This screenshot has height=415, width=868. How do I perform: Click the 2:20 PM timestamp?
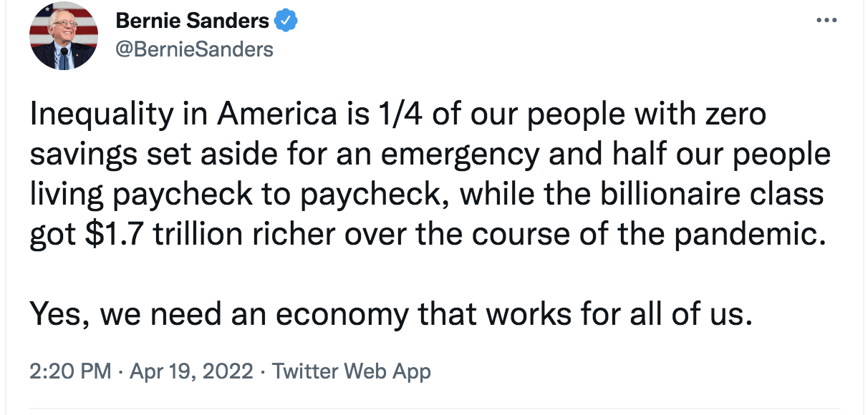tap(70, 372)
